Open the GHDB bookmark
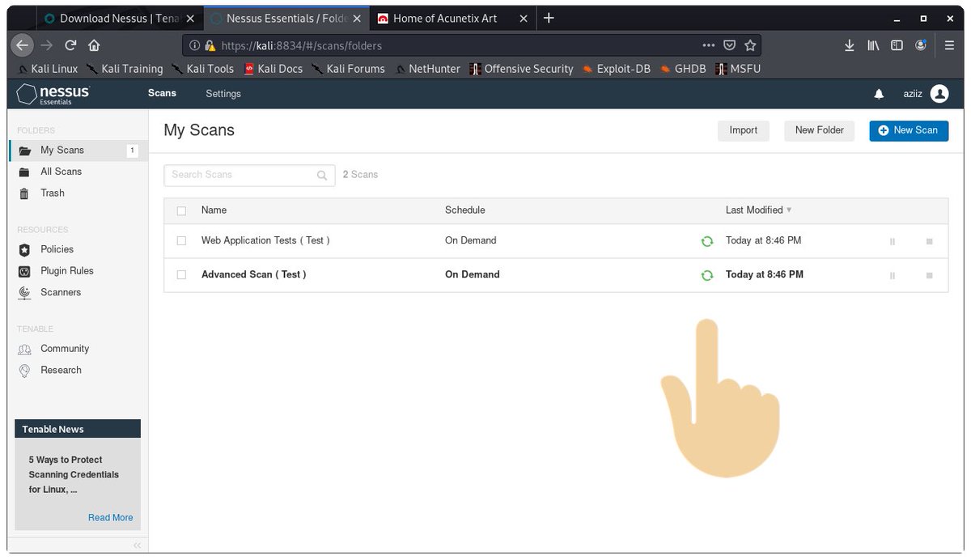Image resolution: width=971 pixels, height=560 pixels. coord(683,69)
